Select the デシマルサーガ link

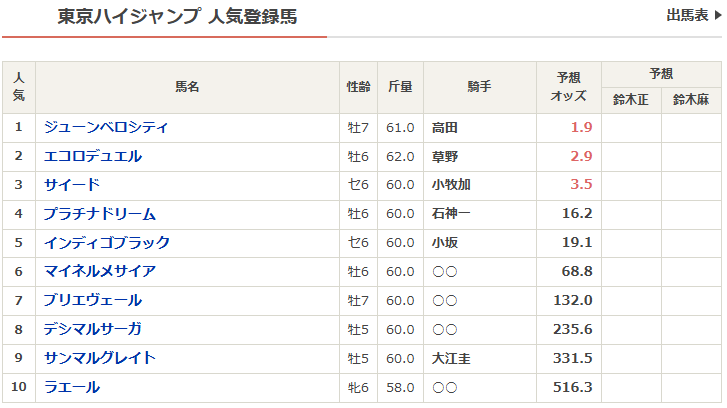[93, 329]
